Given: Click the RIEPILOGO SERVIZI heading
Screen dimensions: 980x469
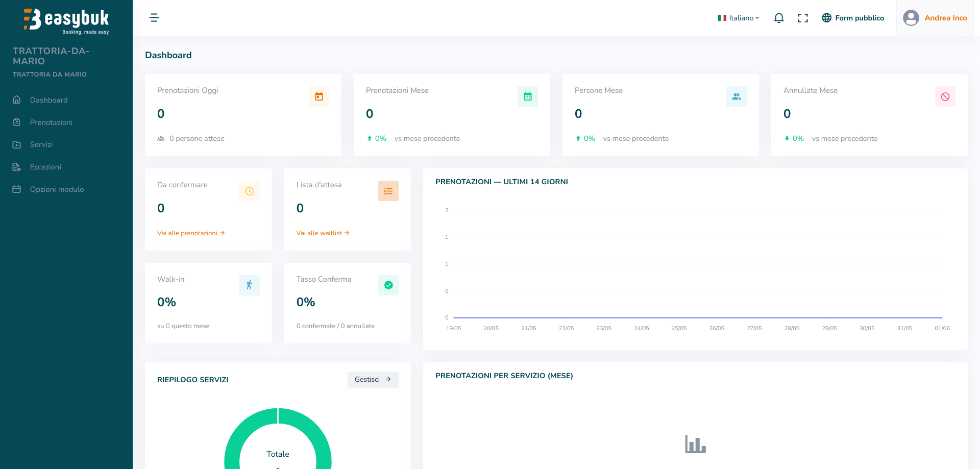Looking at the screenshot, I should tap(193, 380).
